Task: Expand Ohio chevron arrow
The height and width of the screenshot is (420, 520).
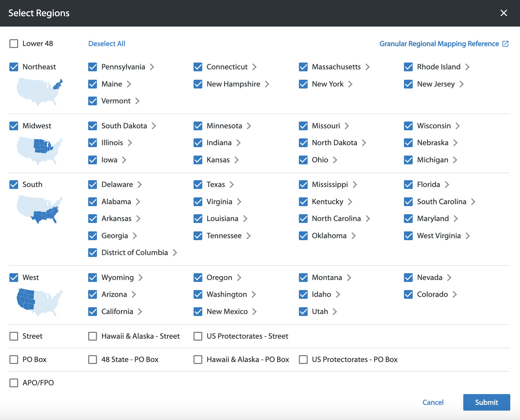Action: pos(335,160)
